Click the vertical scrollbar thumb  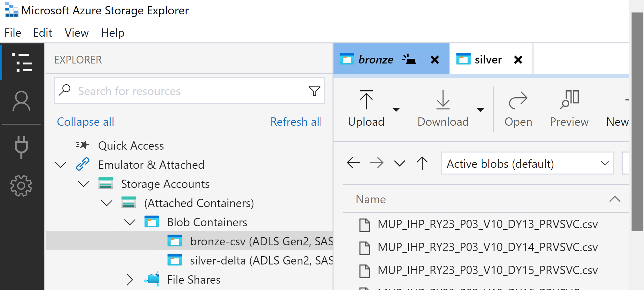637,121
